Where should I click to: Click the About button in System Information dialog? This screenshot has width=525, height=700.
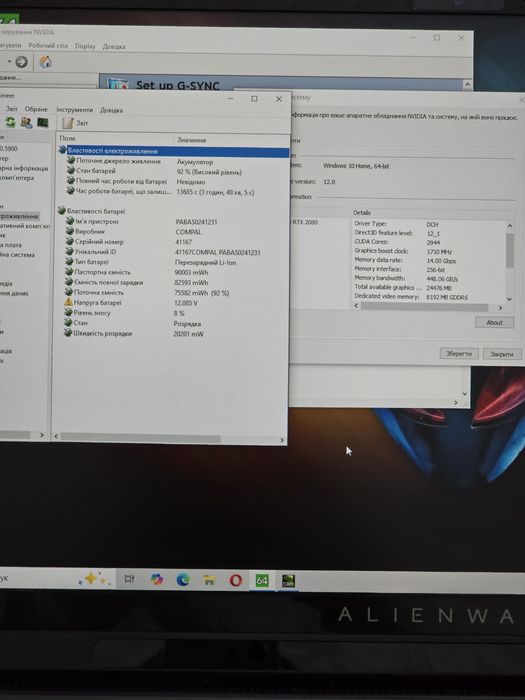(494, 322)
